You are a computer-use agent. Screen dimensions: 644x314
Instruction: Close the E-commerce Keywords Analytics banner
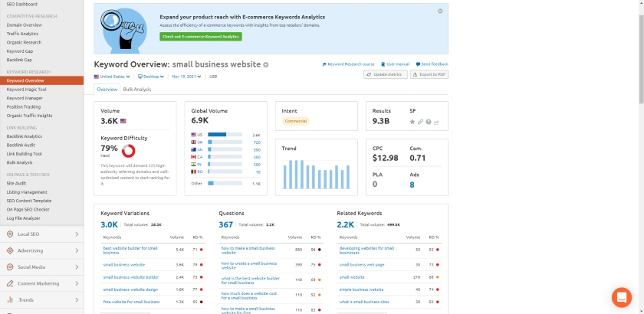[440, 11]
